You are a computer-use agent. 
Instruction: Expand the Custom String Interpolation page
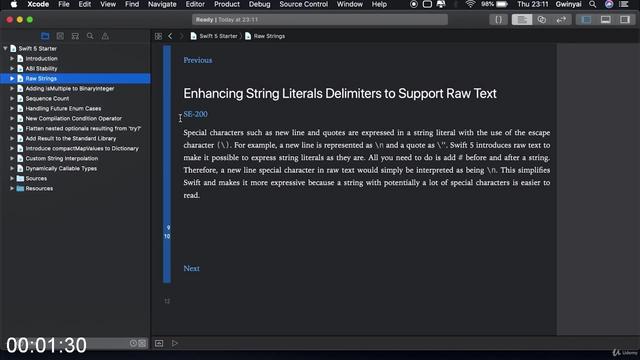pos(12,158)
